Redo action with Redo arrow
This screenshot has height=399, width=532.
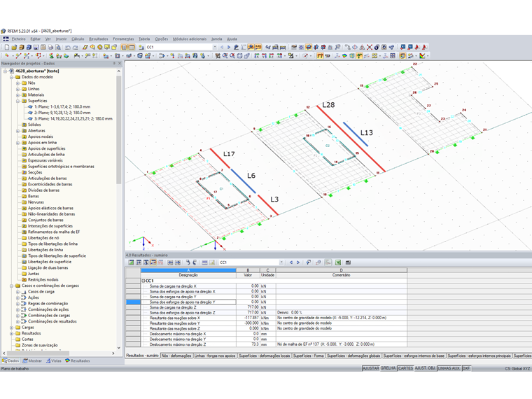click(76, 47)
